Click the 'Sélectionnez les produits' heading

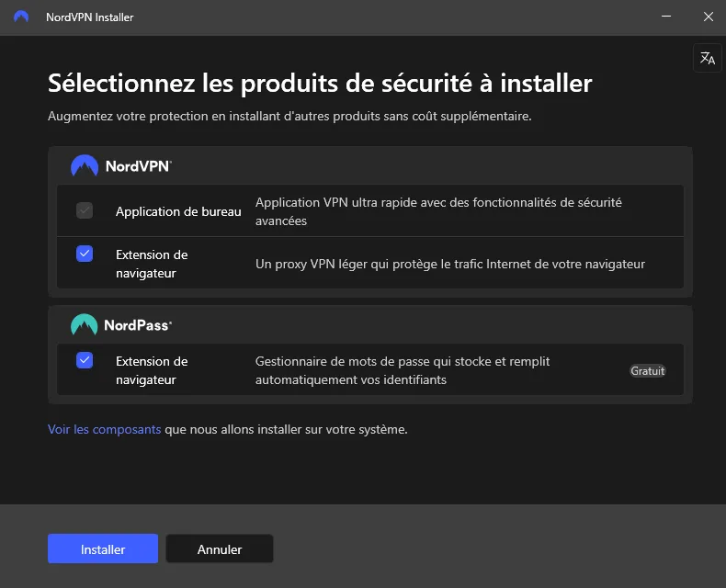tap(320, 84)
